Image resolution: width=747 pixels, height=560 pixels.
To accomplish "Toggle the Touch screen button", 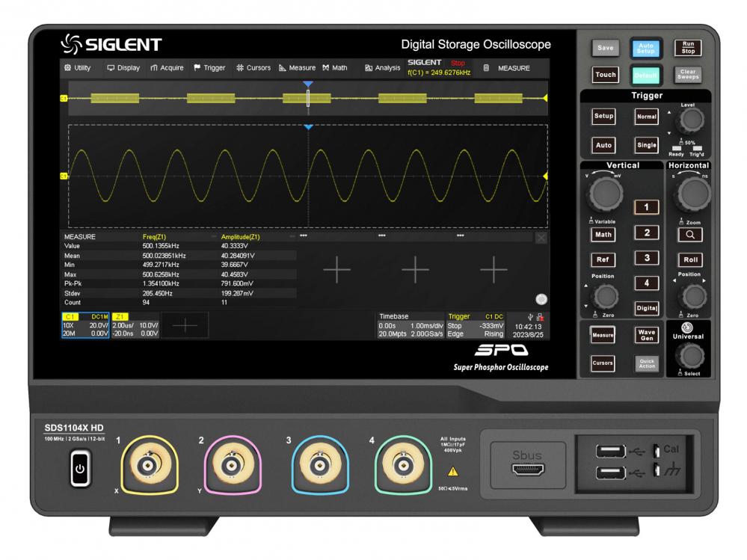I will pos(605,75).
